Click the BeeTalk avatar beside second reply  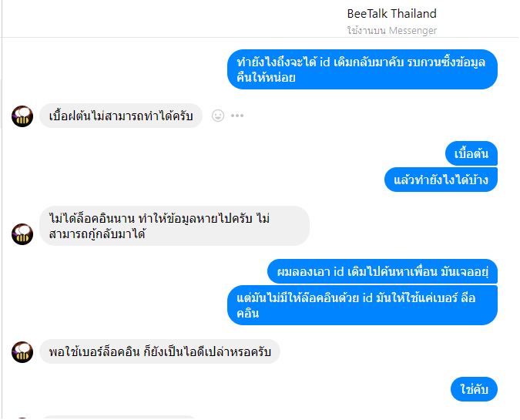point(22,234)
